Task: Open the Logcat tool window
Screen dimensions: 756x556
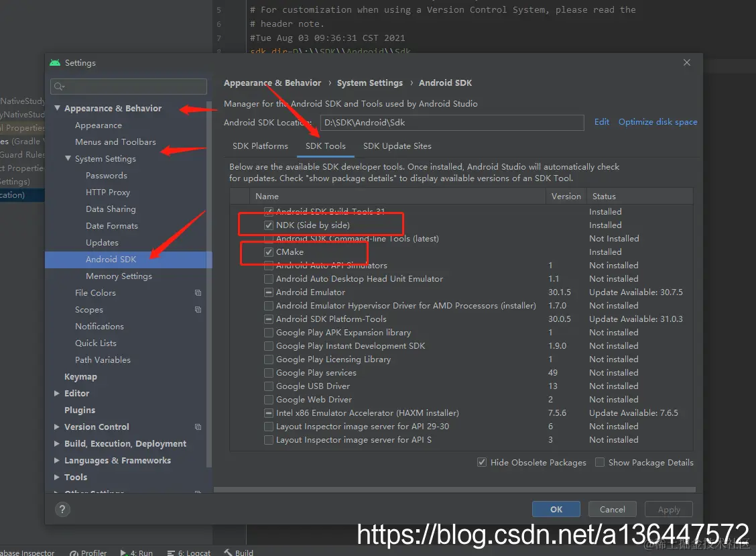Action: point(189,553)
